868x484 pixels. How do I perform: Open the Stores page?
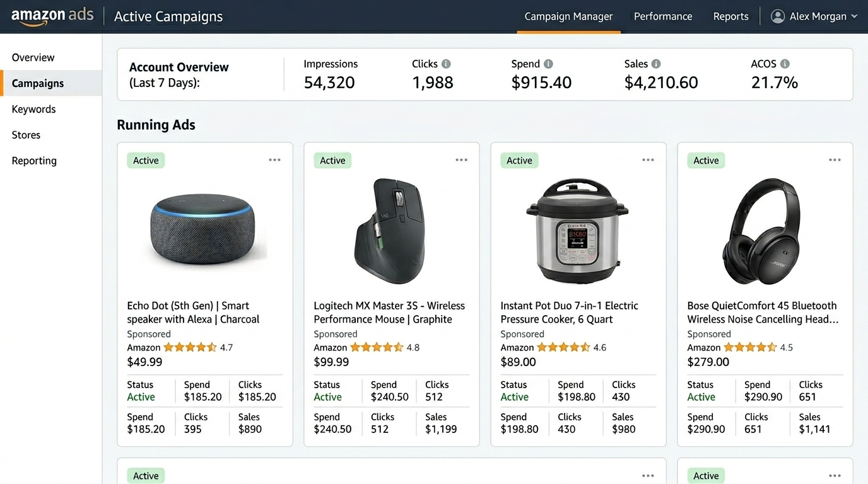pyautogui.click(x=26, y=134)
